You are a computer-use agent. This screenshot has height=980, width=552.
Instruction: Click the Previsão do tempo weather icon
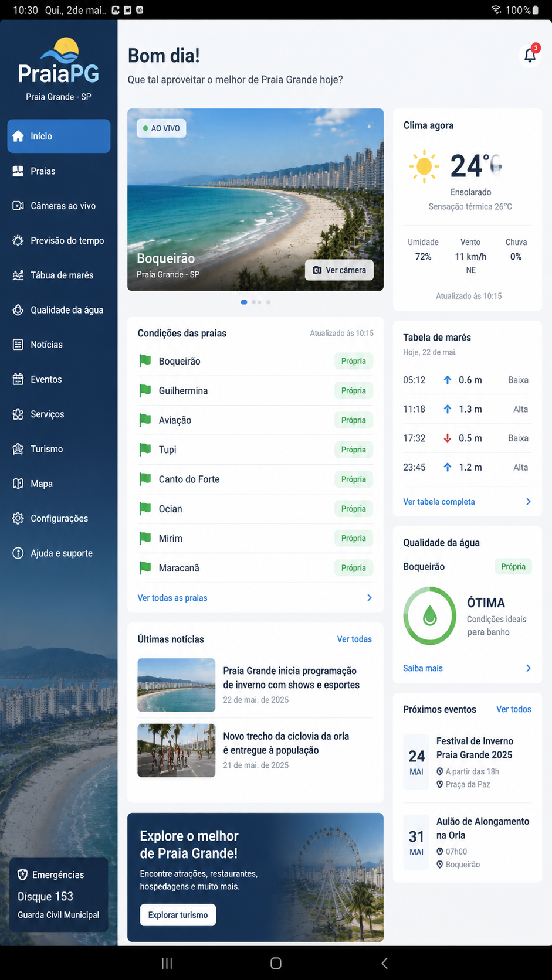pos(18,240)
